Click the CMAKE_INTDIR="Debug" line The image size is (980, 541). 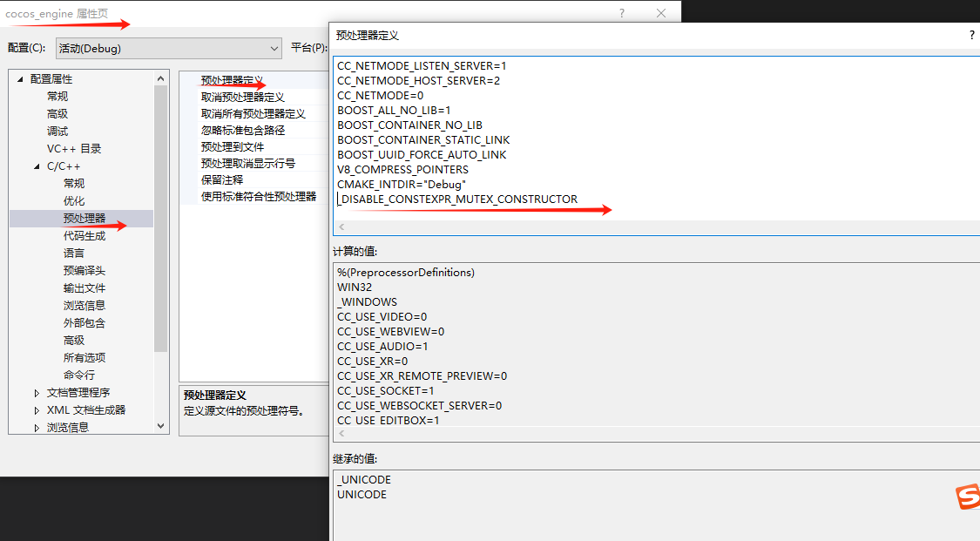pos(402,185)
